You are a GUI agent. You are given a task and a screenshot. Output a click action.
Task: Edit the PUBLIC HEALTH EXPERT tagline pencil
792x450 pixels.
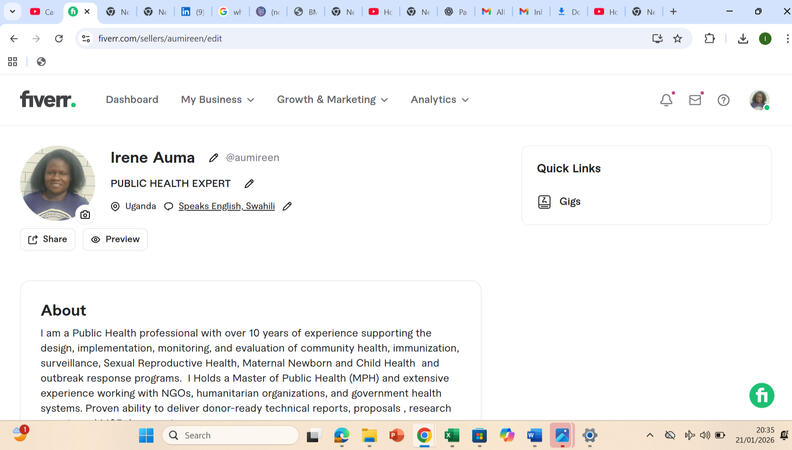249,184
